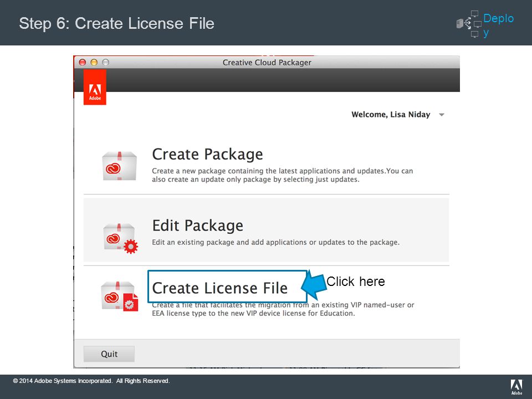The width and height of the screenshot is (532, 399).
Task: Click the gray zoom window button
Action: 105,63
